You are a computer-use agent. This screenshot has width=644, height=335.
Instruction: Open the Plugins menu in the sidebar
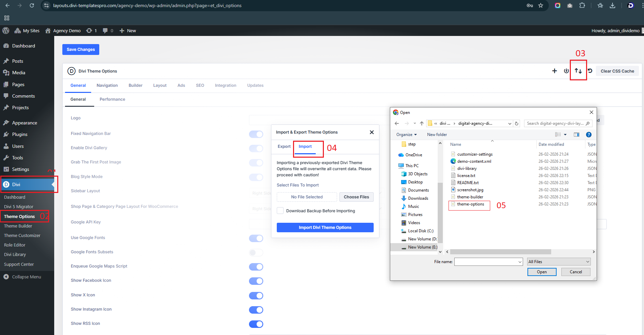pos(20,134)
